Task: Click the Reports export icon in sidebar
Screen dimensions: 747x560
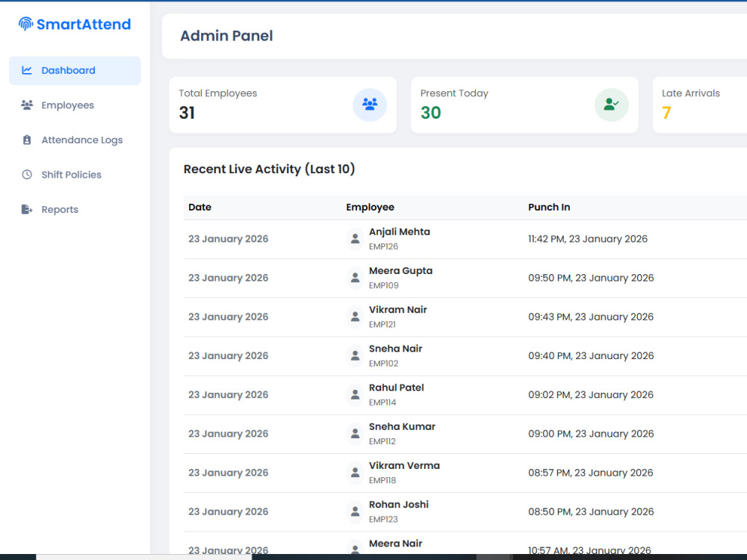Action: [x=27, y=210]
